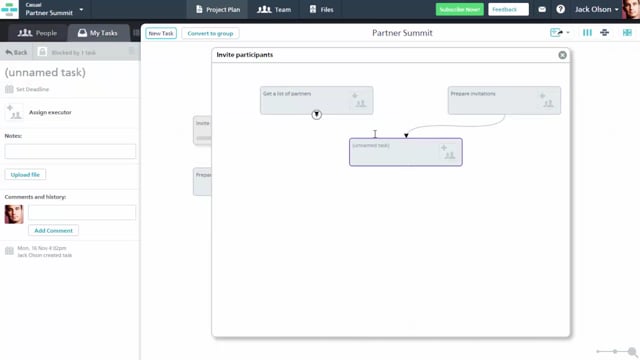Open the Partner Summit project dropdown
The image size is (640, 360).
point(54,9)
